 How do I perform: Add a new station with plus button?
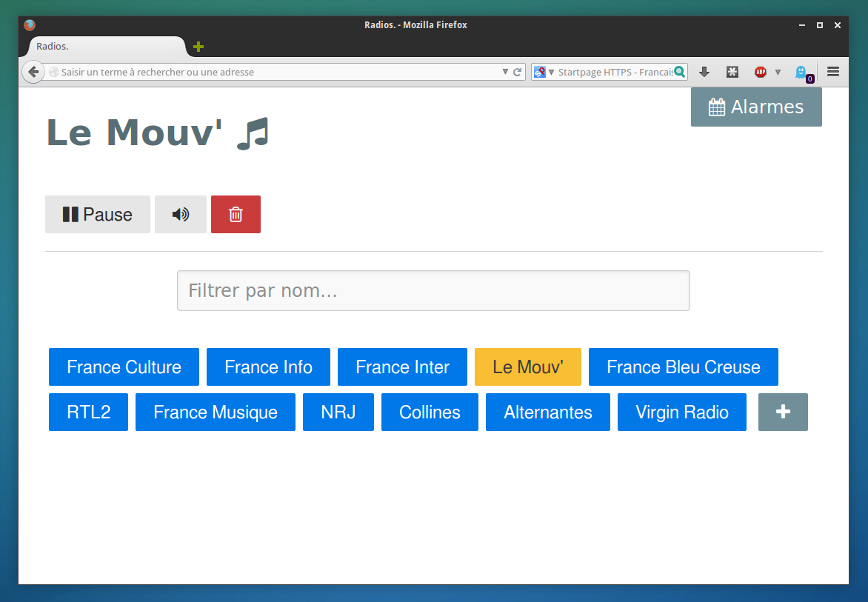pyautogui.click(x=783, y=412)
